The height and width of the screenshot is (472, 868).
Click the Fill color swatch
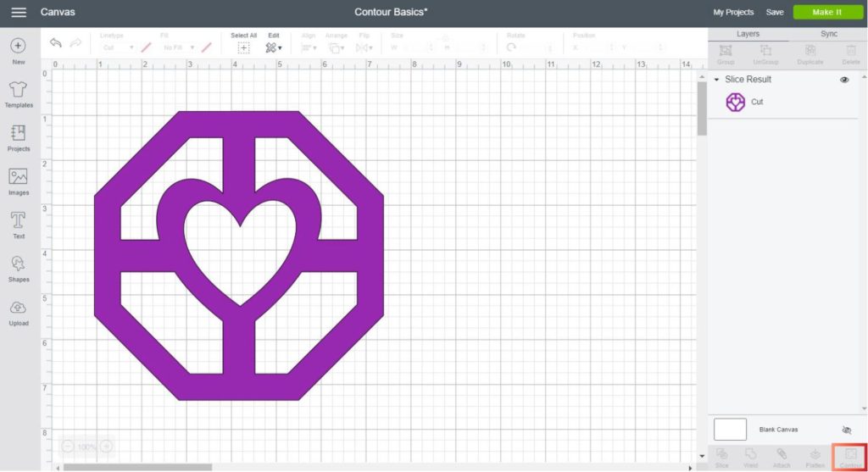pyautogui.click(x=207, y=47)
